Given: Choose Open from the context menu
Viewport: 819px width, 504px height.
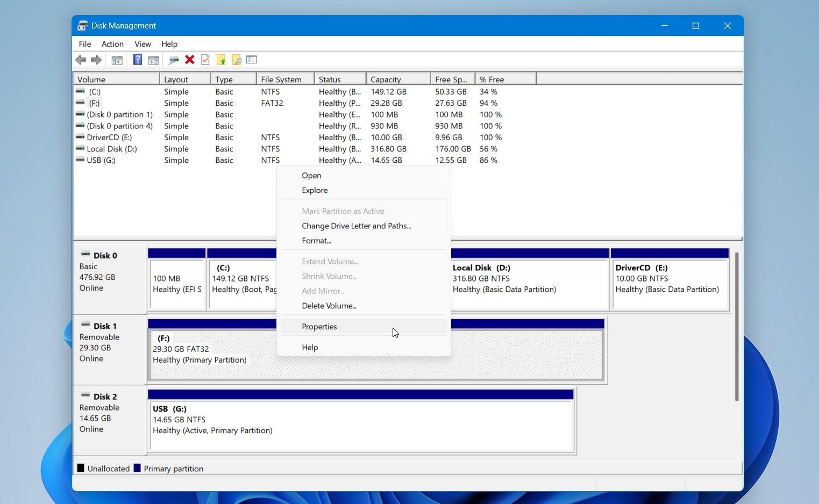Looking at the screenshot, I should (x=364, y=175).
